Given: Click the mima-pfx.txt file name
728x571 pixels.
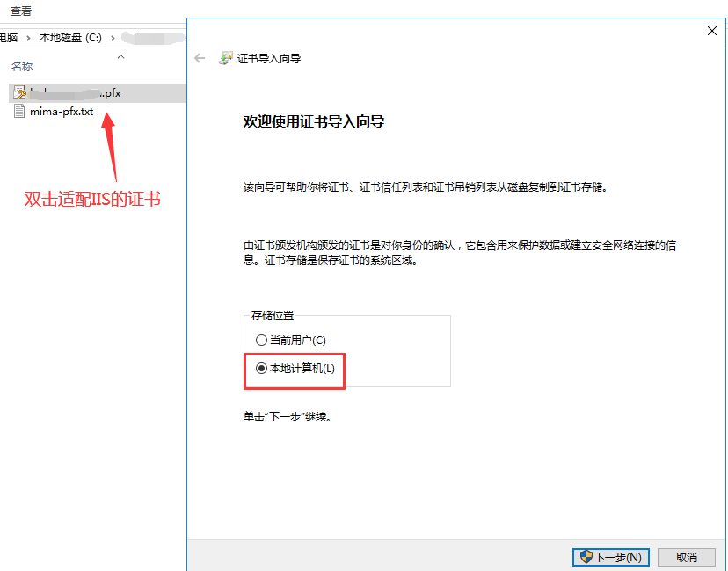Looking at the screenshot, I should (62, 112).
